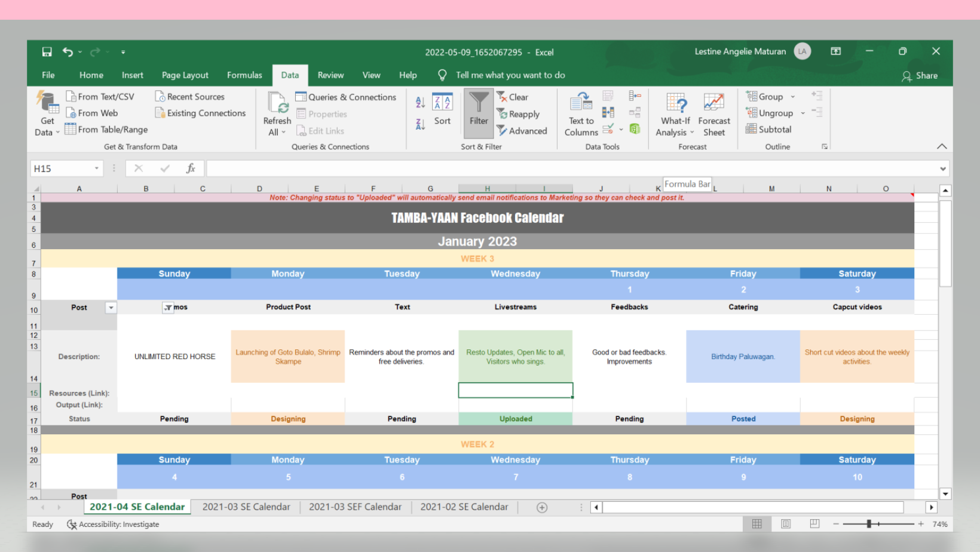Click the Share button

(x=920, y=76)
